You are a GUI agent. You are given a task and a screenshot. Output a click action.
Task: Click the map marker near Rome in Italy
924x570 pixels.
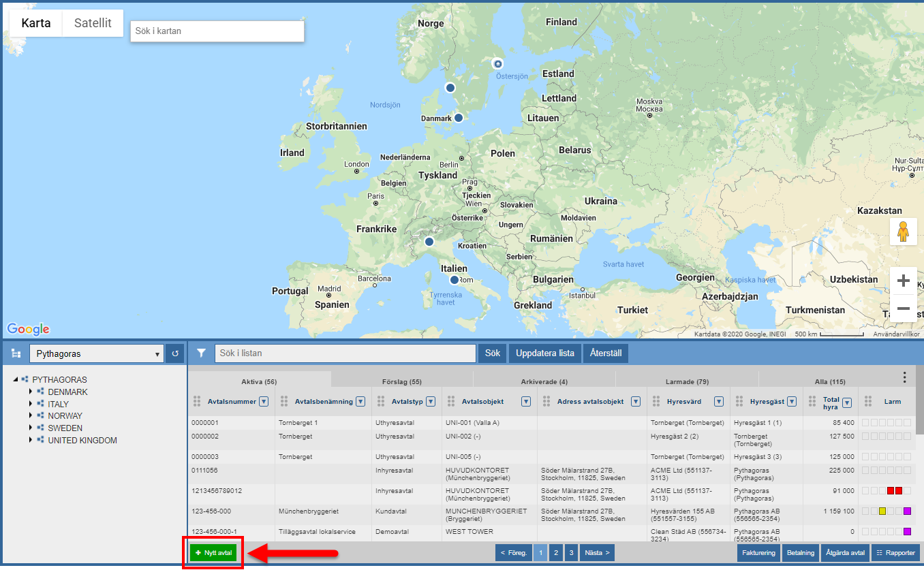(455, 280)
